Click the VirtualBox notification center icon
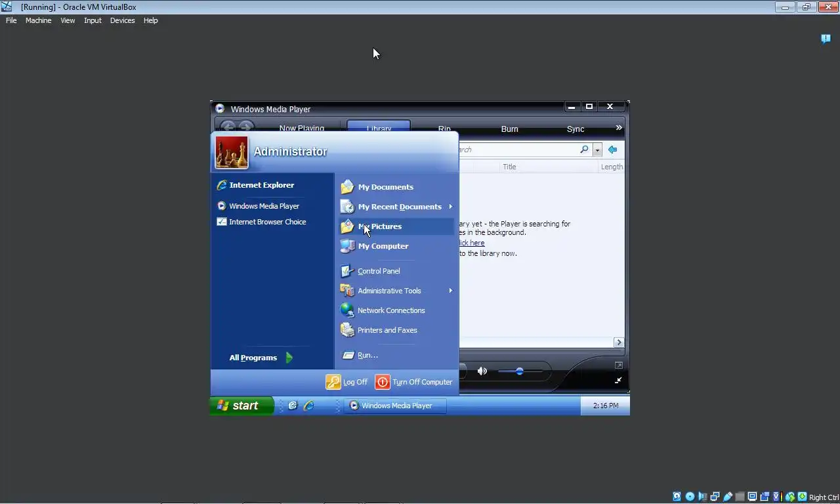This screenshot has width=840, height=504. (x=826, y=39)
